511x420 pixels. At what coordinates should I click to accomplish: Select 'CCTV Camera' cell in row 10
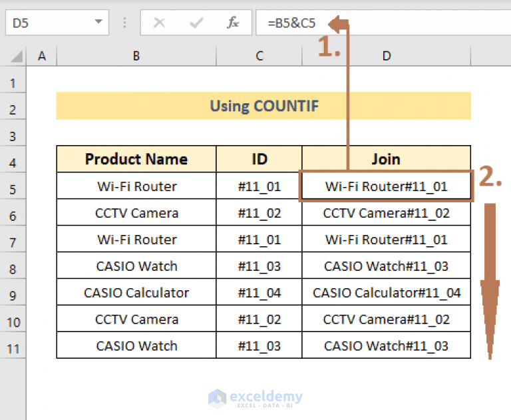pyautogui.click(x=136, y=319)
